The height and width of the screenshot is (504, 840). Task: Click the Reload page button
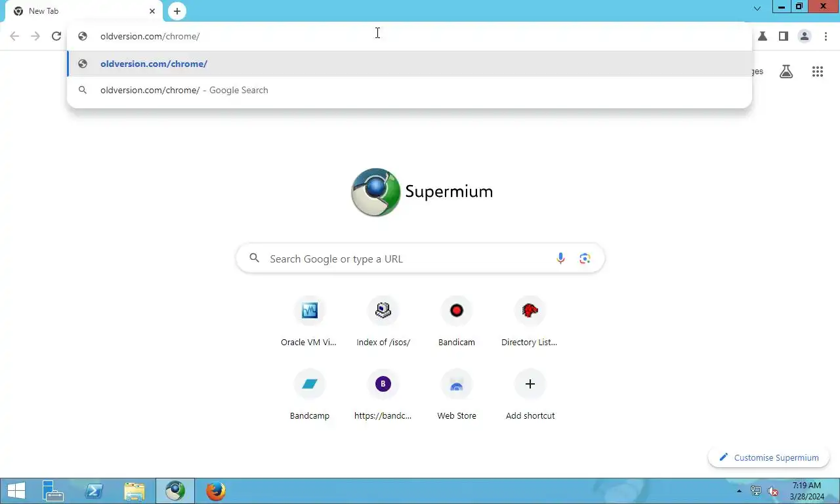click(x=56, y=36)
